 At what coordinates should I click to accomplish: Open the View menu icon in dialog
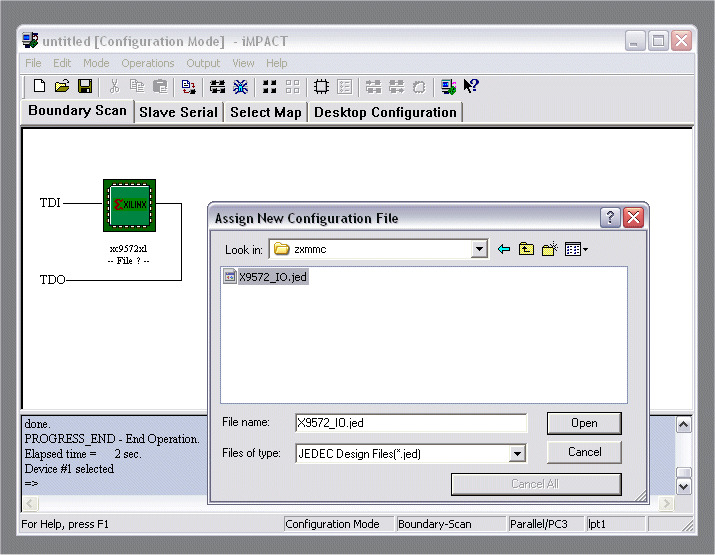576,249
